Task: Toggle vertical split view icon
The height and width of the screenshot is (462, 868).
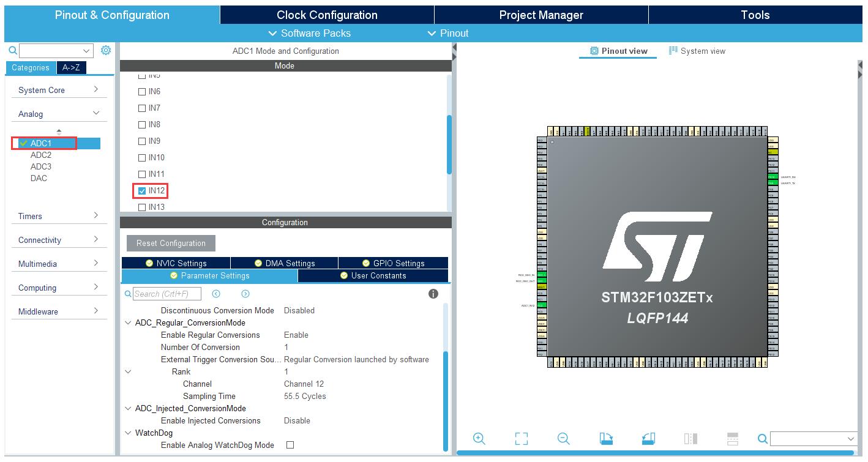Action: click(x=690, y=439)
